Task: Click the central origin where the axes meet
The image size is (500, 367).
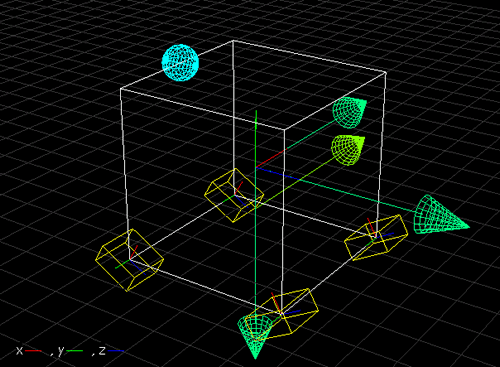Action: tap(256, 168)
